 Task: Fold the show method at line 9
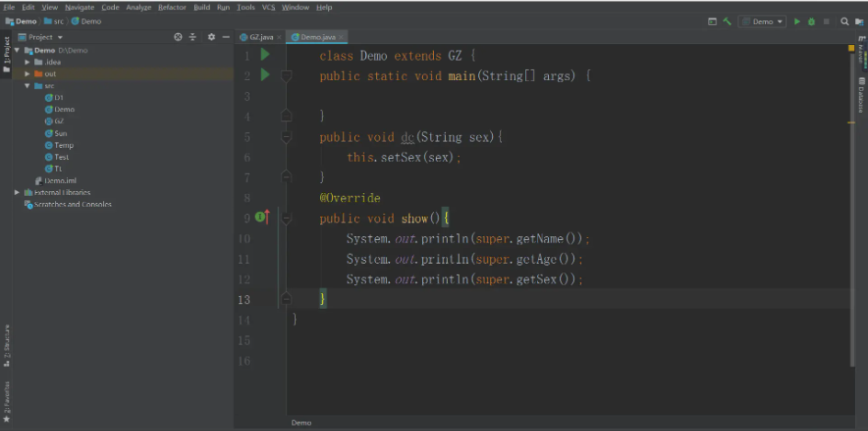click(286, 219)
